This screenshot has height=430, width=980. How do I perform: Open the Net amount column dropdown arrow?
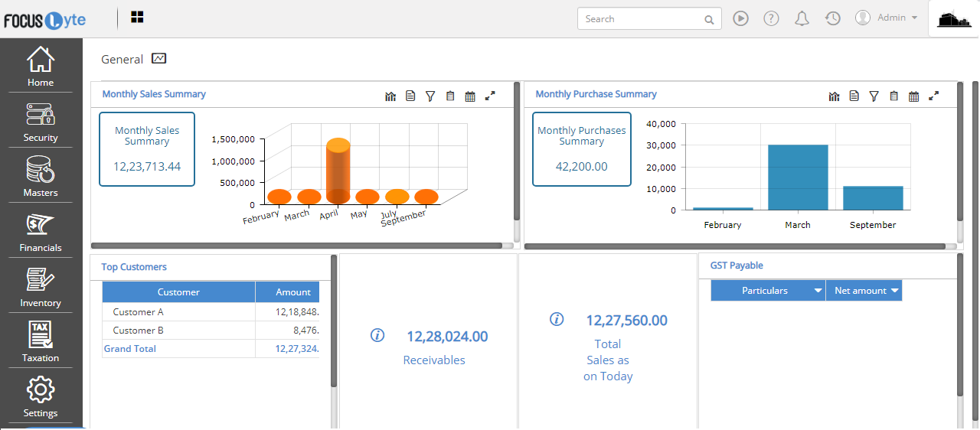click(894, 291)
